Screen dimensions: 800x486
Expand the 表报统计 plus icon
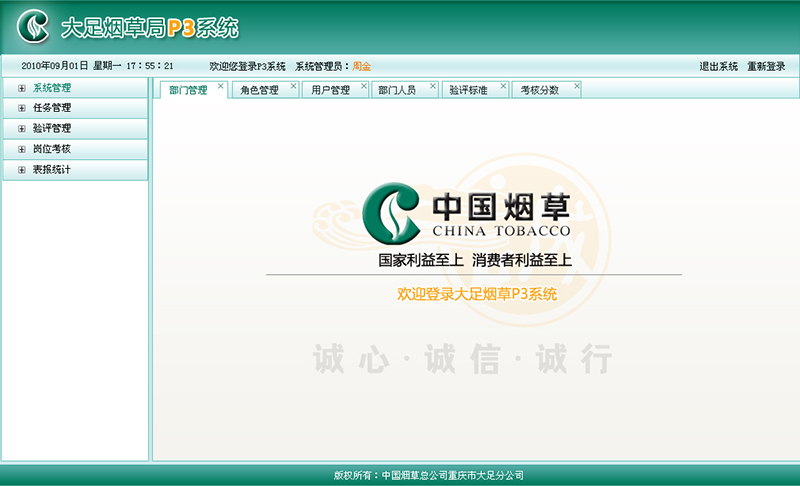(x=21, y=170)
